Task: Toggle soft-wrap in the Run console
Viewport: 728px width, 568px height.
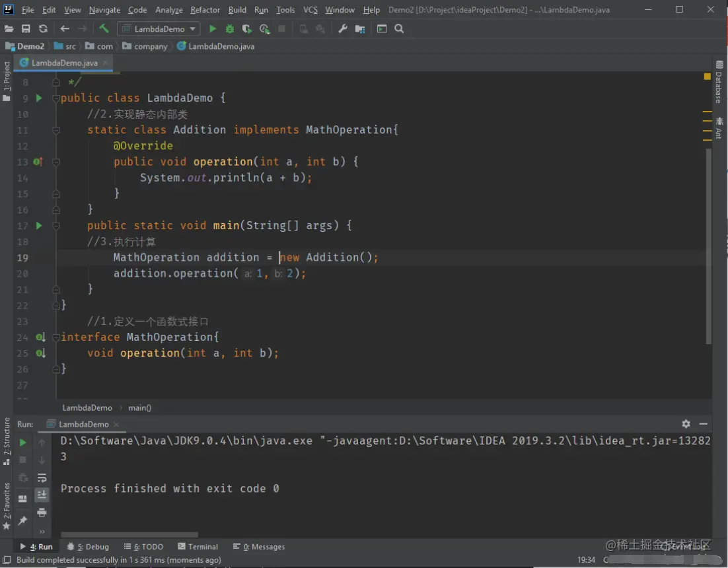Action: click(42, 478)
